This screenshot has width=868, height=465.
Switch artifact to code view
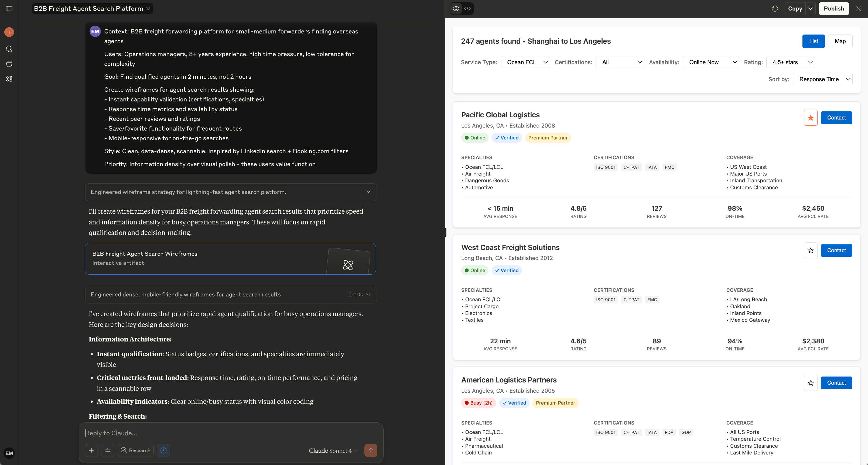tap(467, 9)
